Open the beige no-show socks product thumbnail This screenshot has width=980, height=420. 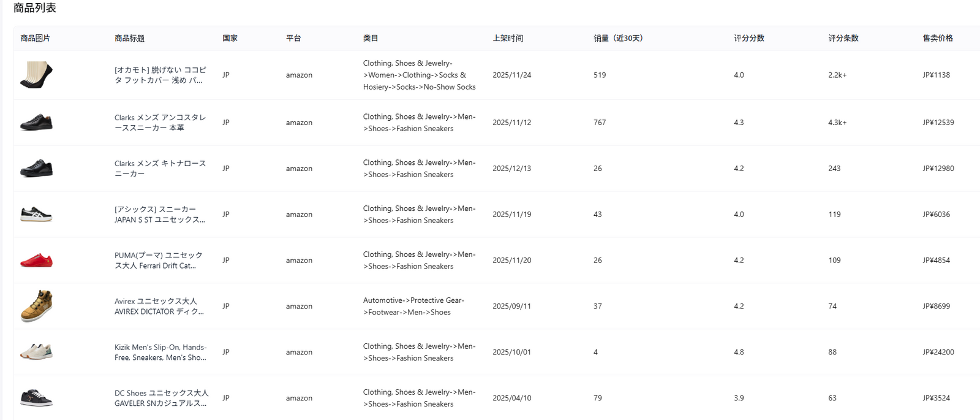(x=36, y=75)
